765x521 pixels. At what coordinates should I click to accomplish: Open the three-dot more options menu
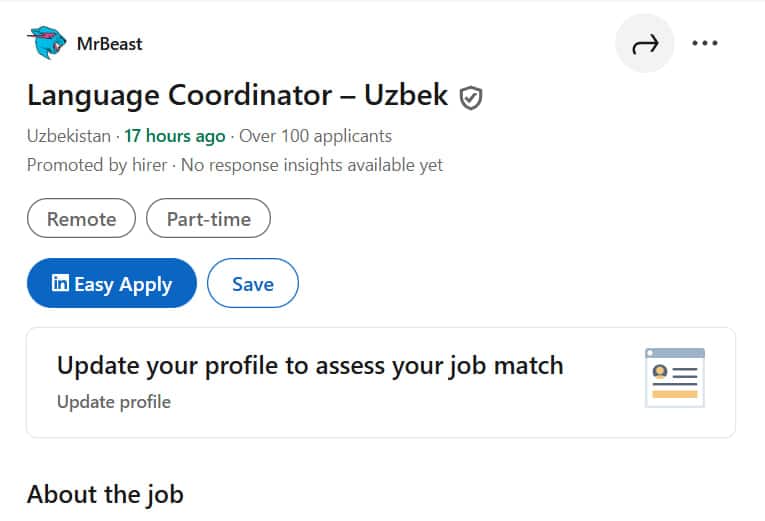[x=705, y=43]
